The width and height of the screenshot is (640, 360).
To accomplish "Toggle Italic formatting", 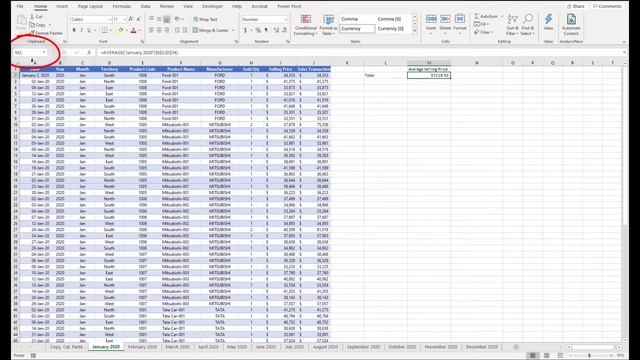I will pyautogui.click(x=81, y=30).
